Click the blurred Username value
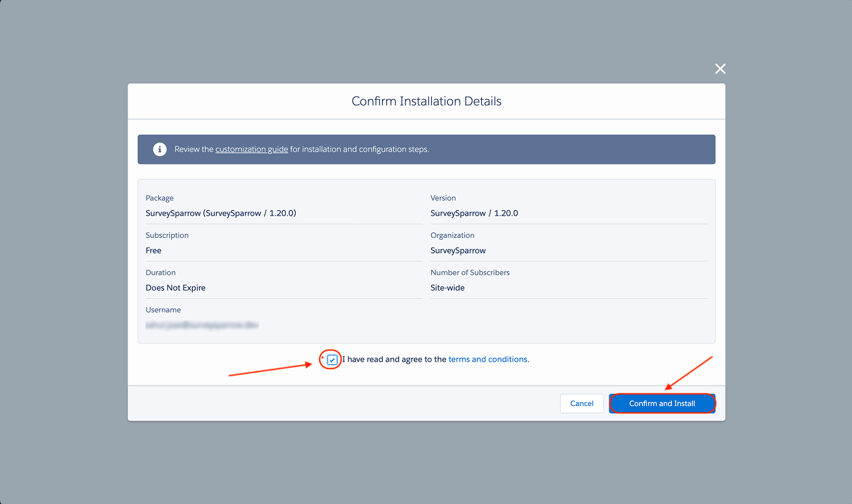The image size is (852, 504). 201,324
